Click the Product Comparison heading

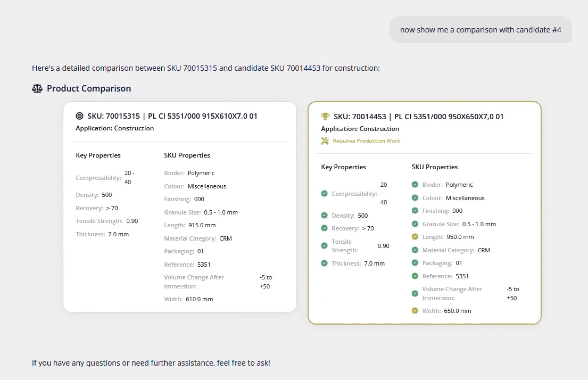tap(89, 88)
